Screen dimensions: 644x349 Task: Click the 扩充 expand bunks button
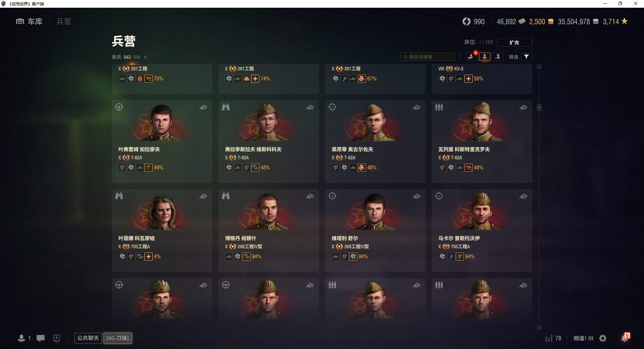pyautogui.click(x=514, y=43)
